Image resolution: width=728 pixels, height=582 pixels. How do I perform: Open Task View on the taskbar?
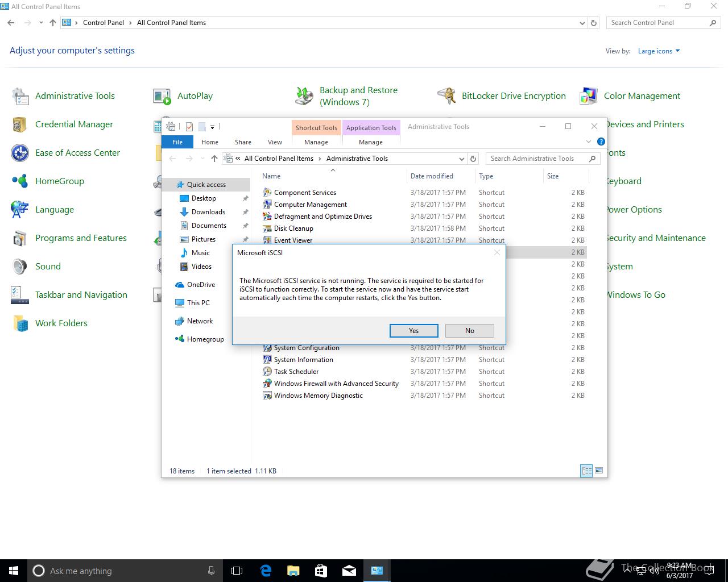[237, 571]
